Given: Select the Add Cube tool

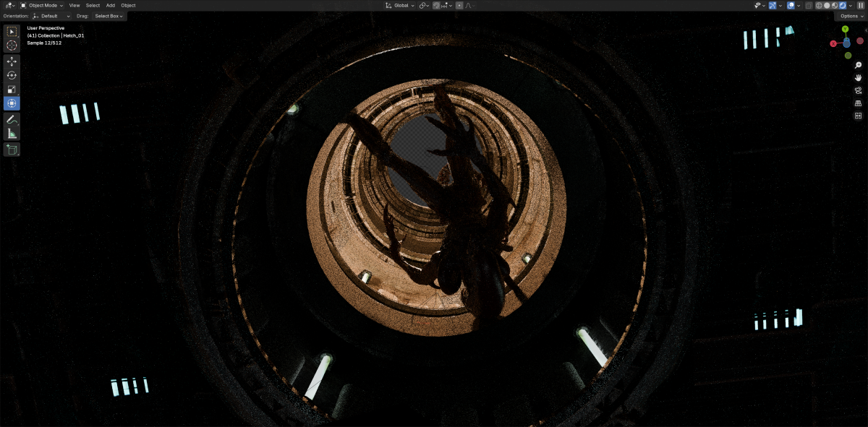Looking at the screenshot, I should [12, 150].
